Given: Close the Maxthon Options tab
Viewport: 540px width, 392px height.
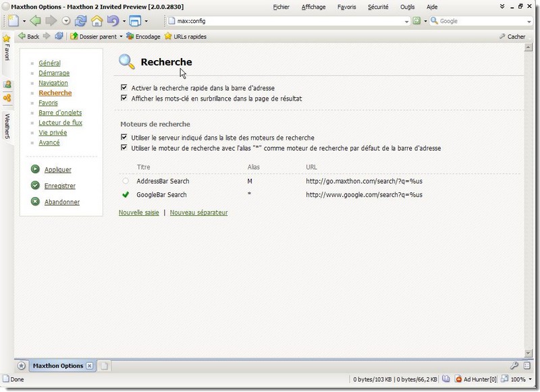Looking at the screenshot, I should pyautogui.click(x=89, y=366).
